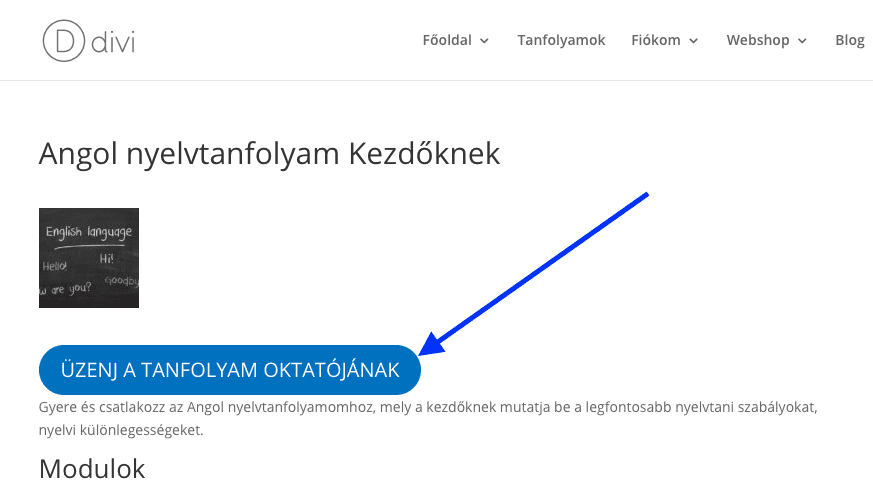
Task: Open the Főoldal menu item
Action: point(446,40)
